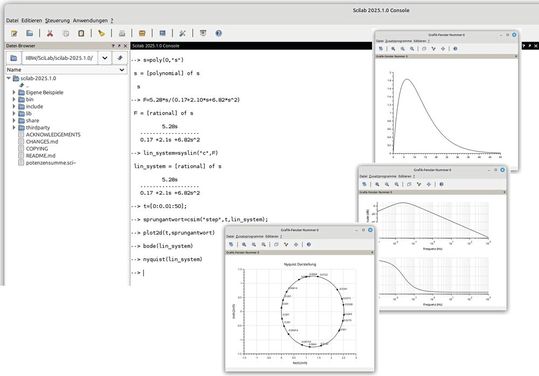Click the nyquist(lin_system) console line
This screenshot has height=376, width=539.
173,259
